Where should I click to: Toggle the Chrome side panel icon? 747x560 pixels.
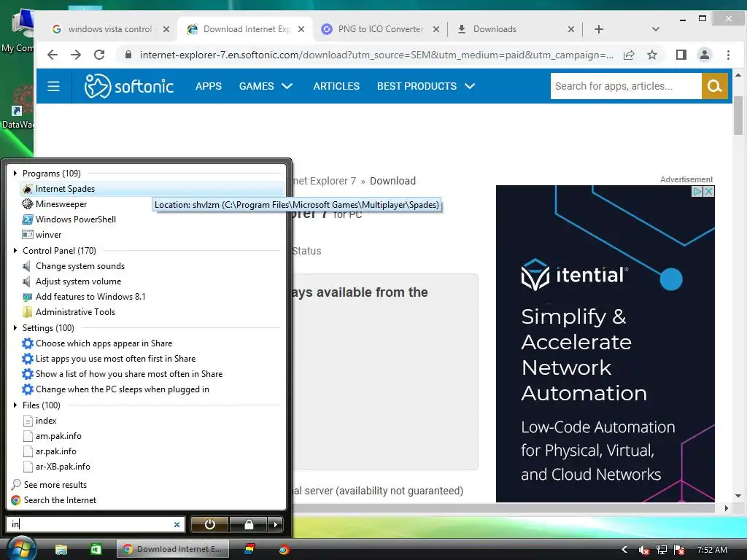click(681, 55)
